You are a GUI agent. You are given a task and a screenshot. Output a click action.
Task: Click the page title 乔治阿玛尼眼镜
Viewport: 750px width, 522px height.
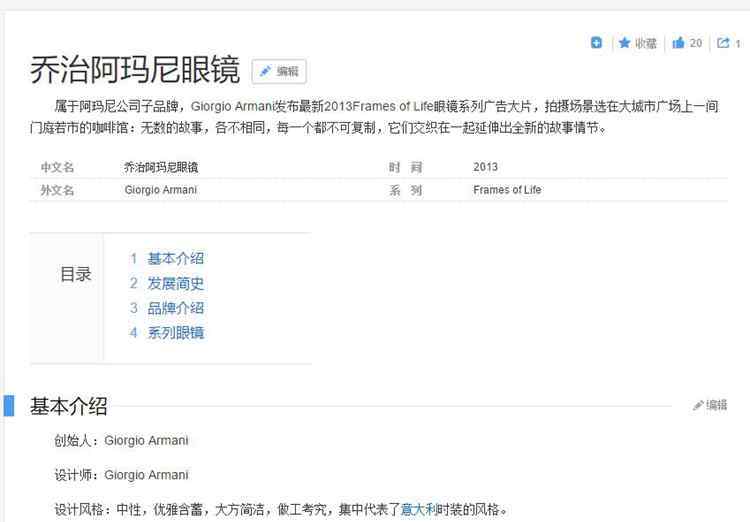[x=135, y=70]
